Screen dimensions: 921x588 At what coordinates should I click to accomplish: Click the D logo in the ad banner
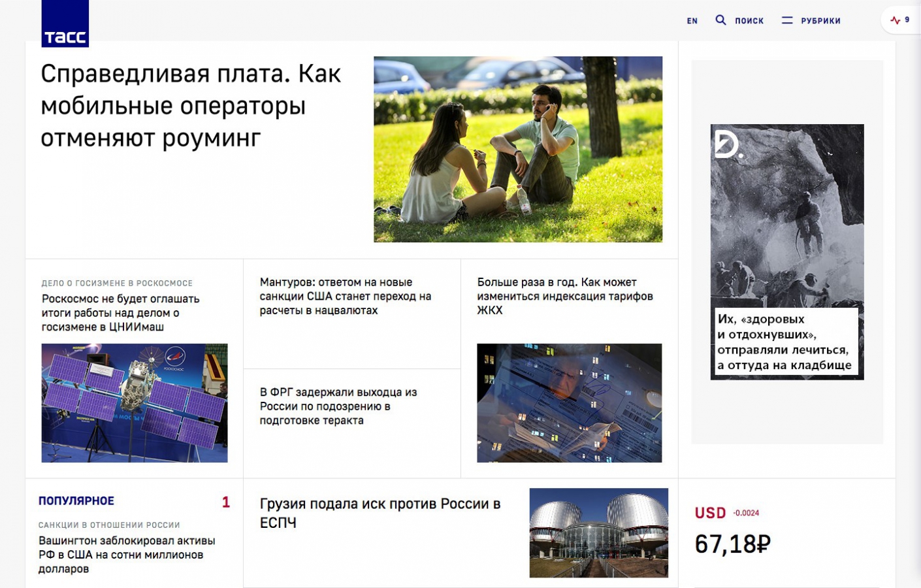[x=726, y=144]
